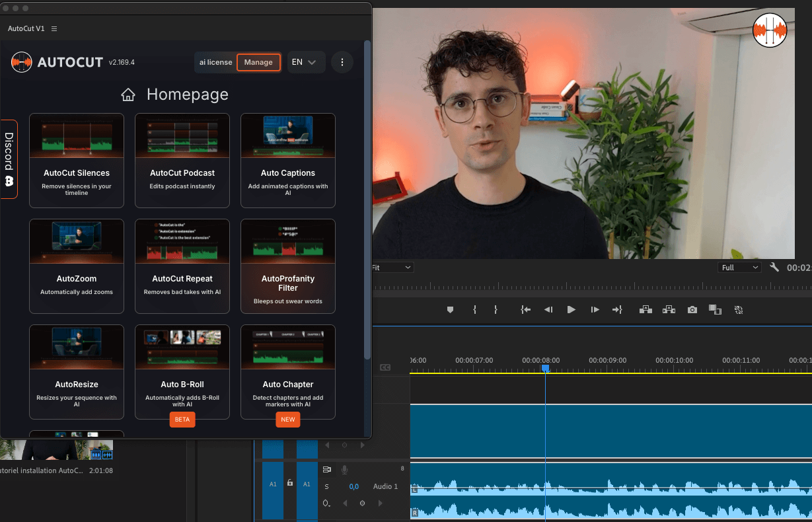Viewport: 812px width, 522px height.
Task: Click the Manage license button
Action: (258, 62)
